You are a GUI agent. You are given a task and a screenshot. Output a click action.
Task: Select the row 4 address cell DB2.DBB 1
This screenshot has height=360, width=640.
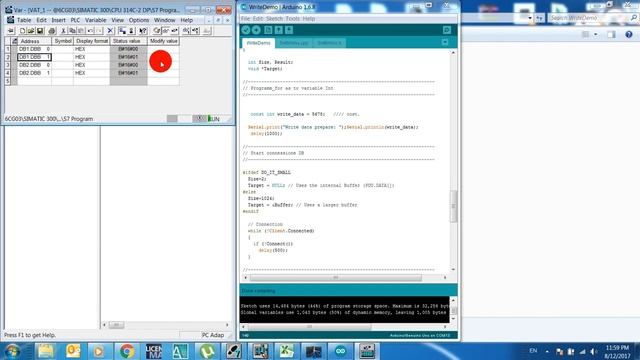(34, 73)
